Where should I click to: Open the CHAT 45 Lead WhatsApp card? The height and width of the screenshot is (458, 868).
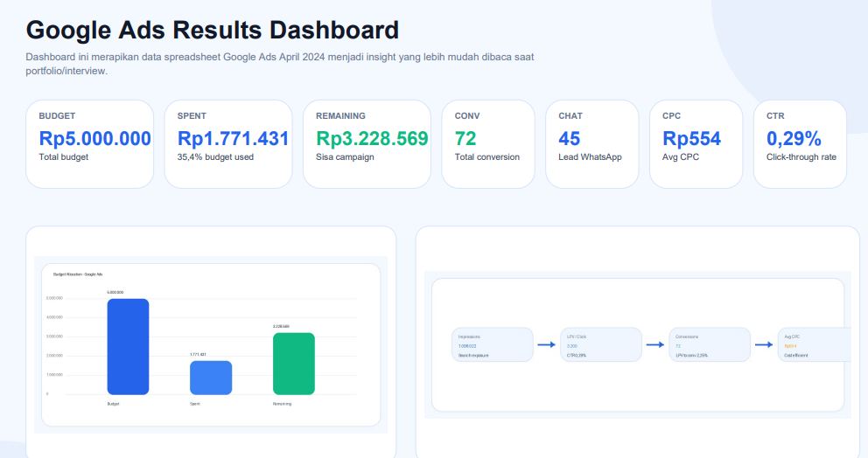[592, 144]
